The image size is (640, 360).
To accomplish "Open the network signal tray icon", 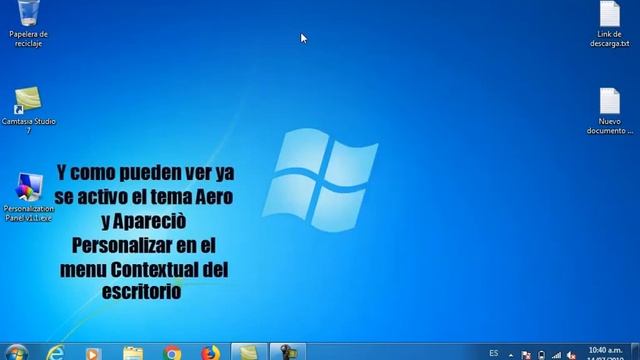I will coord(556,356).
